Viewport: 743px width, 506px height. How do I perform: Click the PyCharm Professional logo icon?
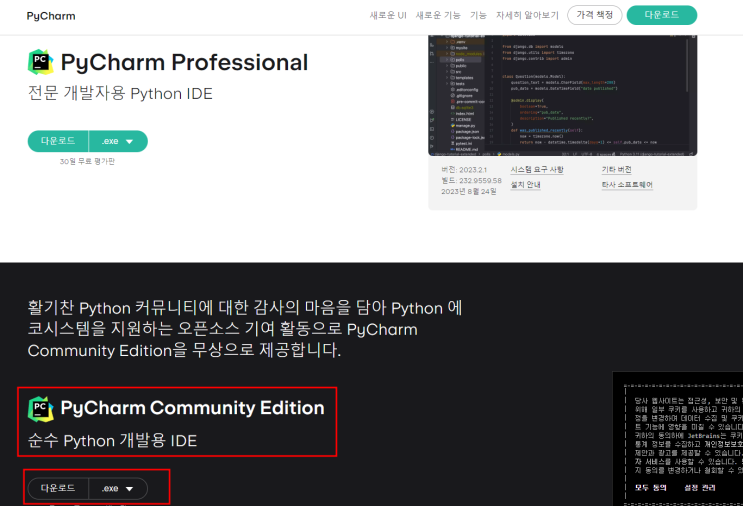click(x=41, y=62)
